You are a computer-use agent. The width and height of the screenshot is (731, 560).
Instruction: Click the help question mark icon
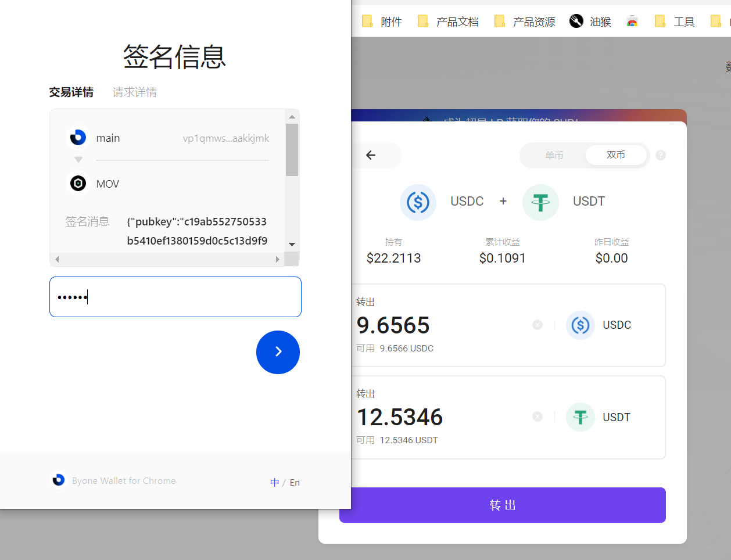[x=660, y=155]
